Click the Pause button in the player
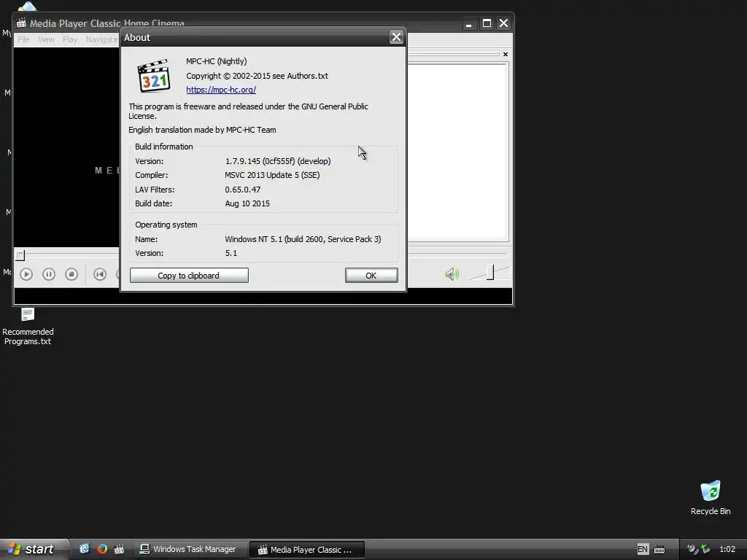747x560 pixels. 49,274
